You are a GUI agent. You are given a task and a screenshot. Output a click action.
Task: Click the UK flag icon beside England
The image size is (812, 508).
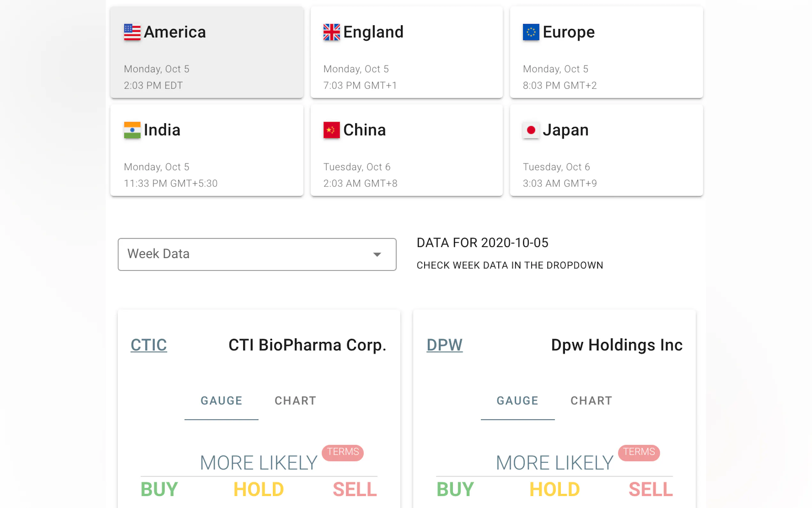tap(331, 32)
